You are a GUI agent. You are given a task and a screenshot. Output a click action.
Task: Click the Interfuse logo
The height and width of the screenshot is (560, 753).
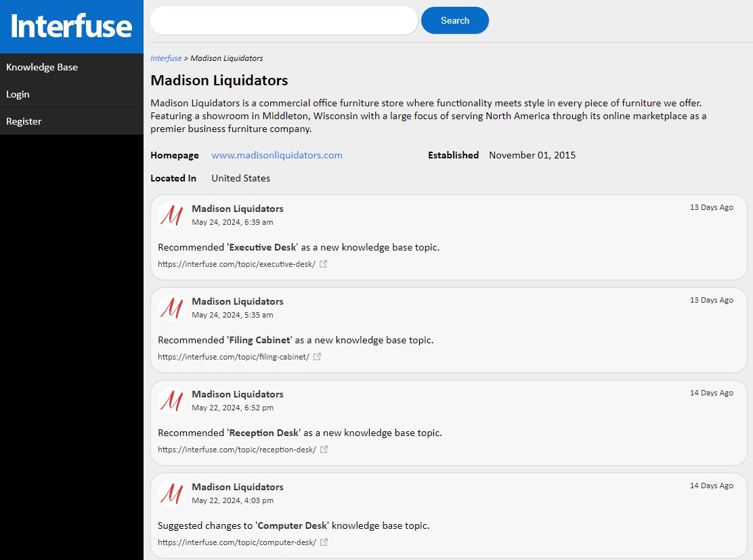tap(71, 26)
